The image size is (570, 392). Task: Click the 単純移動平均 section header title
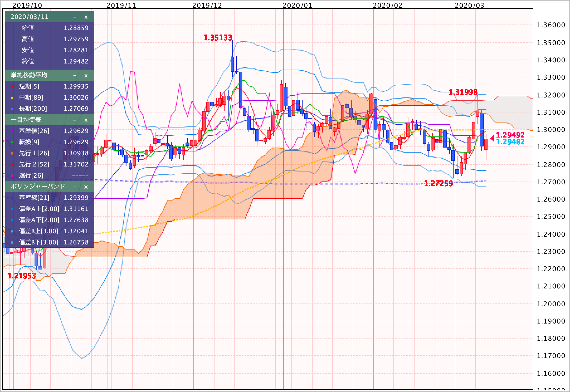point(29,75)
